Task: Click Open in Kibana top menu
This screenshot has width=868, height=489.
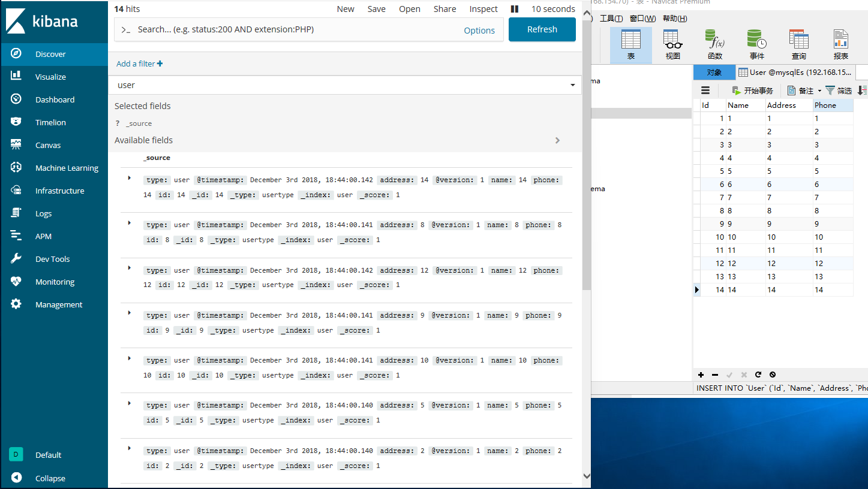Action: tap(410, 9)
